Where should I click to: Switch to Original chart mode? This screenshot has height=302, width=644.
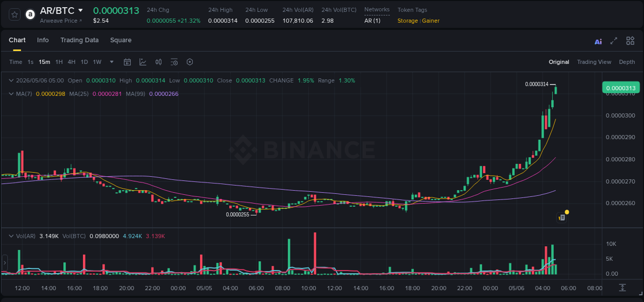pos(559,62)
